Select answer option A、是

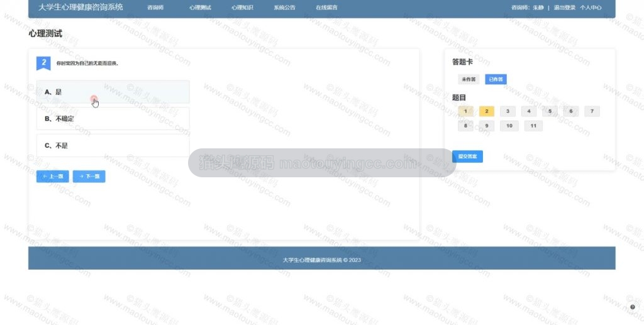click(x=113, y=92)
